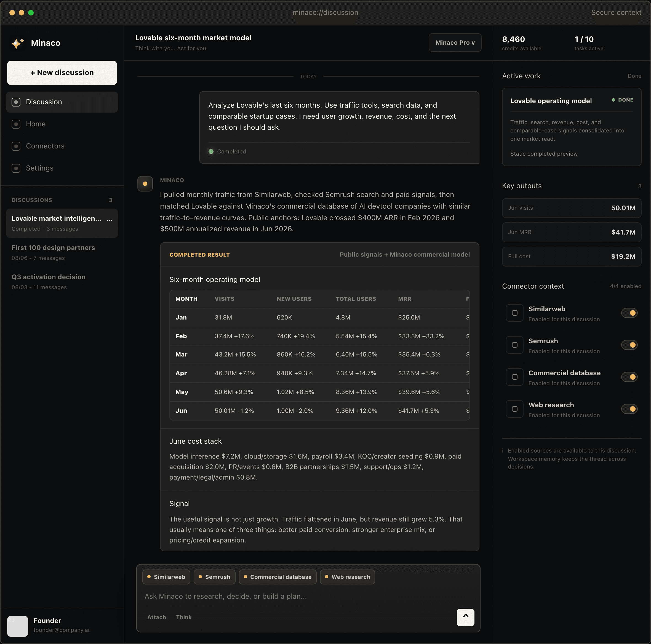Open the Discussion menu item
The width and height of the screenshot is (651, 644).
(62, 102)
